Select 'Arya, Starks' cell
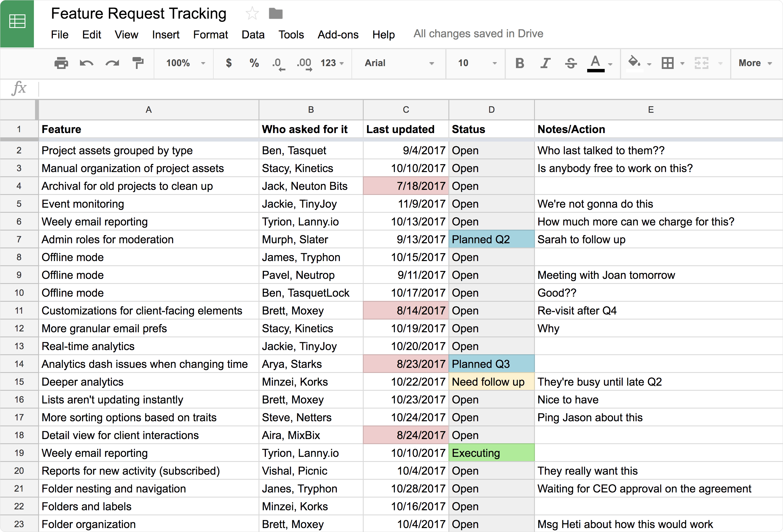783x532 pixels. [311, 364]
